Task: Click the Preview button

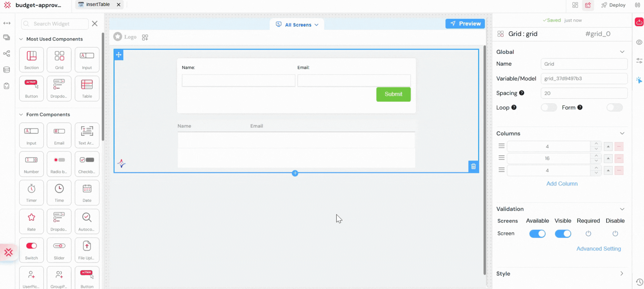Action: (x=465, y=23)
